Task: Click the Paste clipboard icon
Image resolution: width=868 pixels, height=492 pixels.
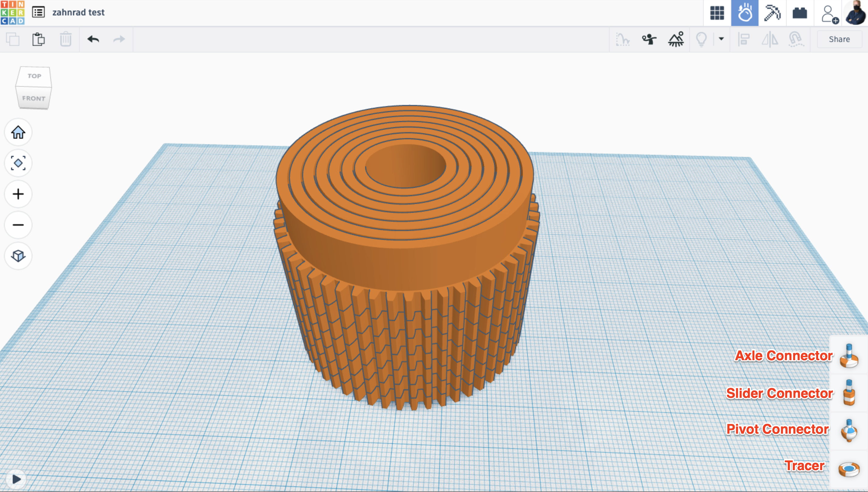Action: point(39,39)
